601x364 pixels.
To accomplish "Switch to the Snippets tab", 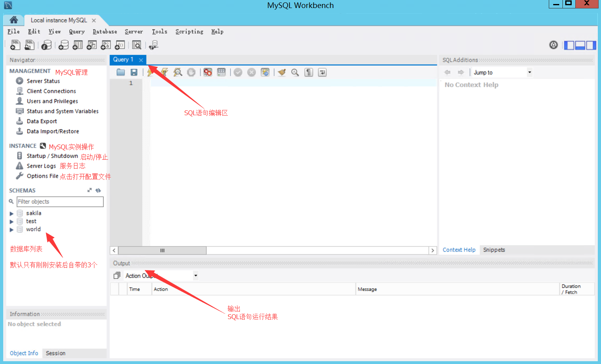I will coord(494,250).
